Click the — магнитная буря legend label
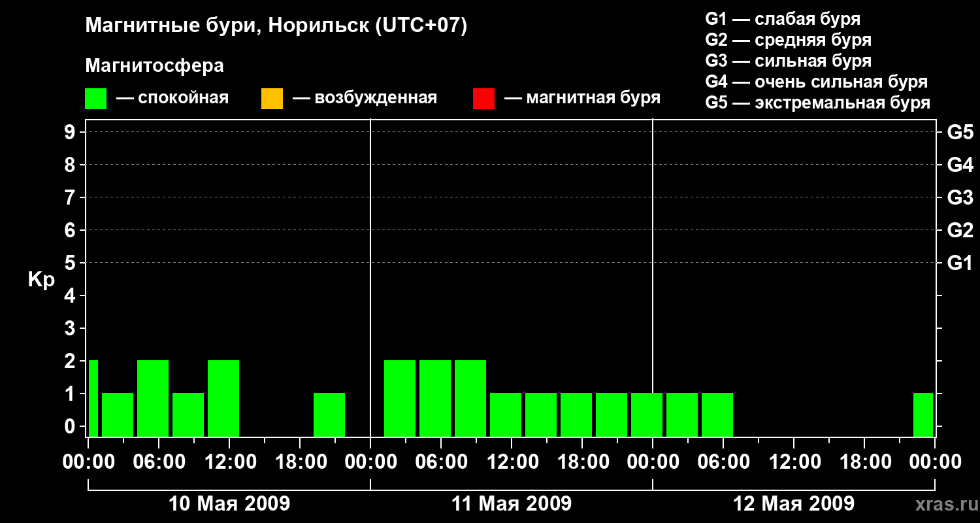Image resolution: width=980 pixels, height=523 pixels. click(x=583, y=99)
